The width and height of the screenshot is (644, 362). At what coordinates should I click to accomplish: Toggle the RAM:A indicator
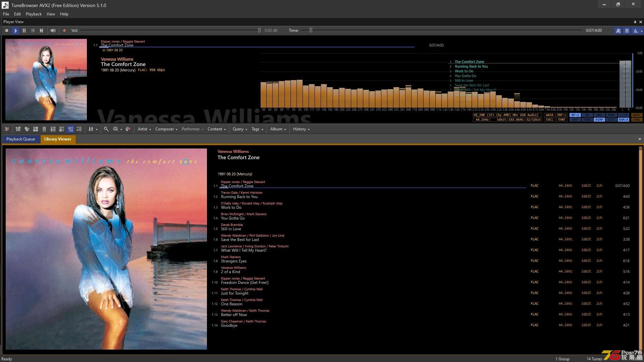point(623,120)
